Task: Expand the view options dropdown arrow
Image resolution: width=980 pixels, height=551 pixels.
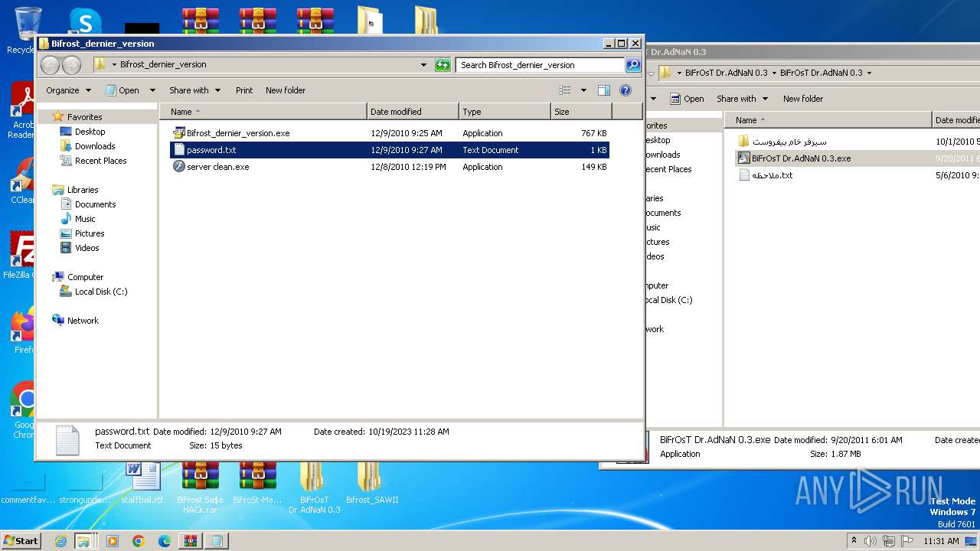Action: tap(583, 90)
